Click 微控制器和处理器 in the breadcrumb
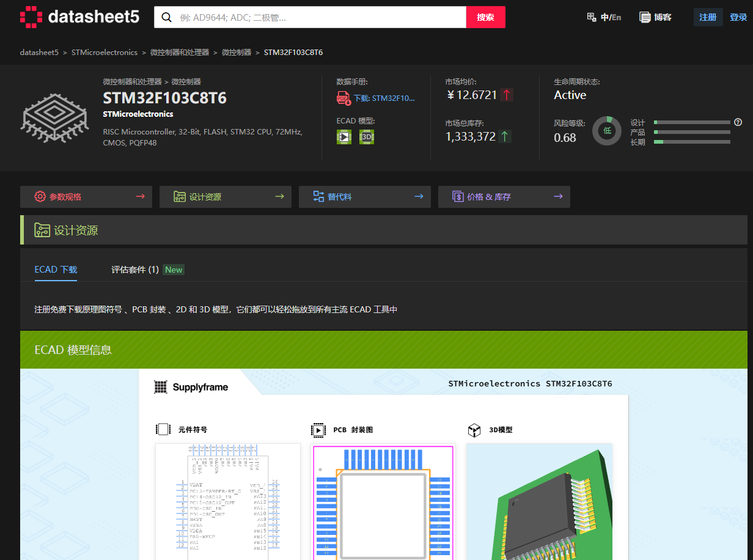 [180, 53]
